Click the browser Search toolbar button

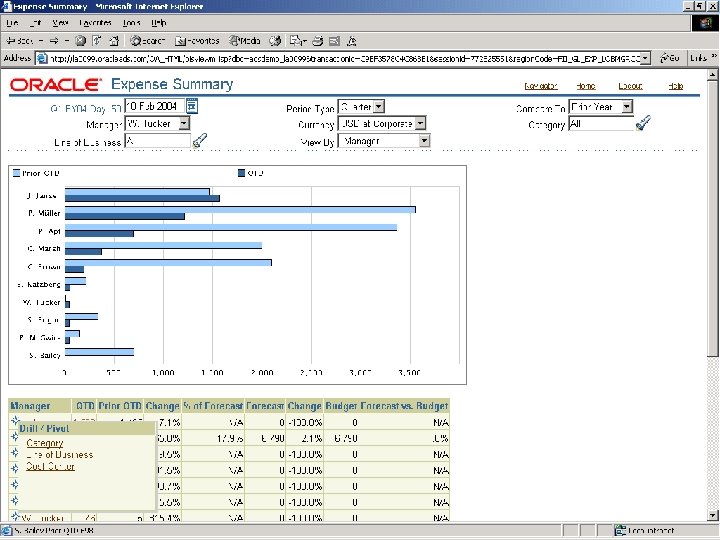147,41
